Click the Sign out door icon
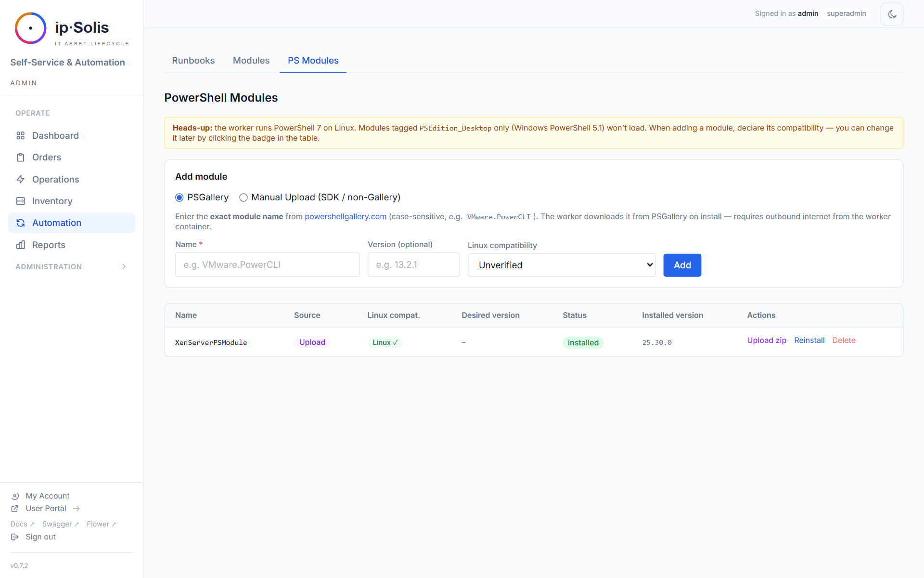 (x=15, y=537)
